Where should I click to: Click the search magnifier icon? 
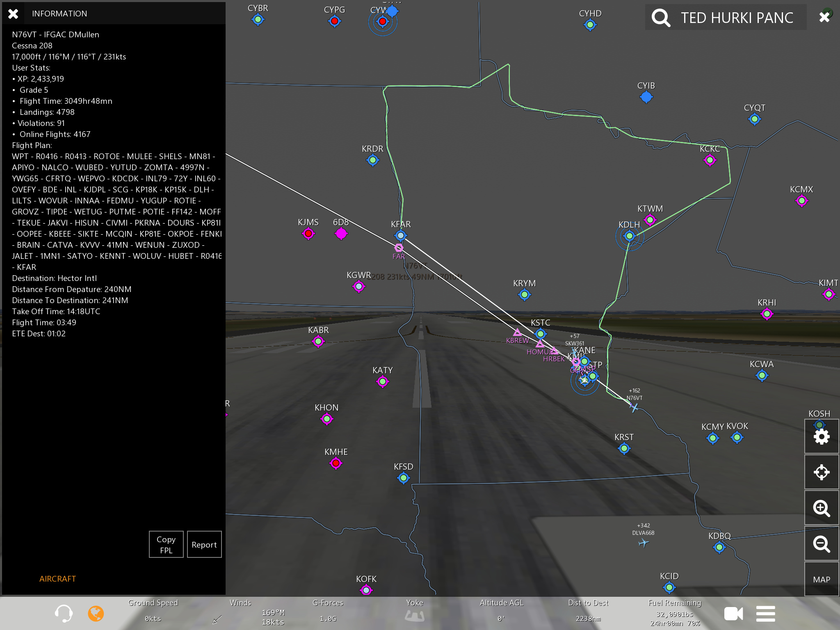(661, 18)
